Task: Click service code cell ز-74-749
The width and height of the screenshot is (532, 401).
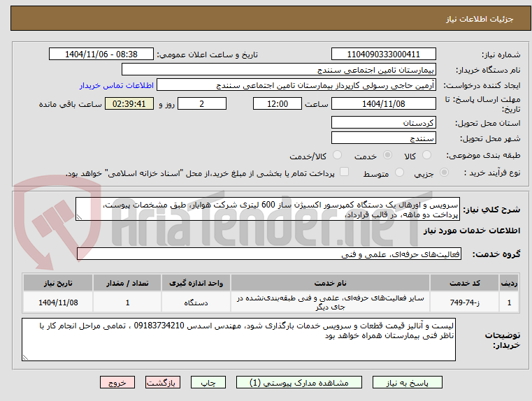Action: pyautogui.click(x=464, y=302)
